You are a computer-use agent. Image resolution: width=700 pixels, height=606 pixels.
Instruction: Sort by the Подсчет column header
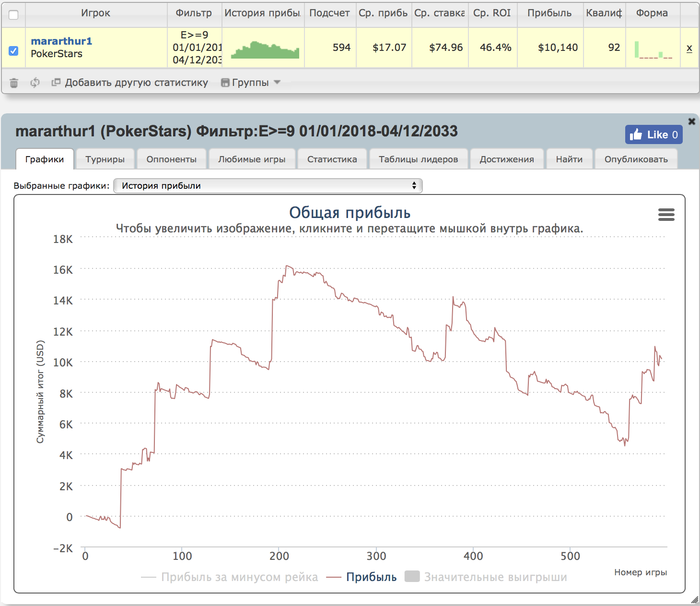(329, 13)
